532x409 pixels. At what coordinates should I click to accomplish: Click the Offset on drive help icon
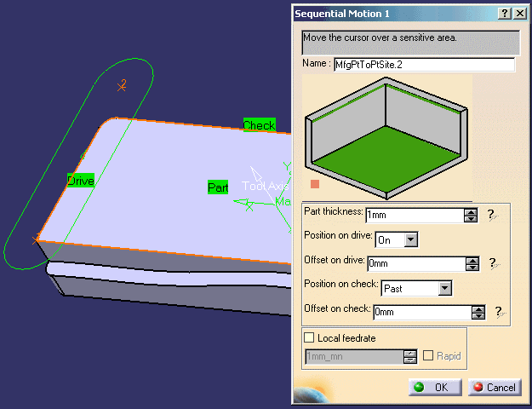tap(491, 264)
